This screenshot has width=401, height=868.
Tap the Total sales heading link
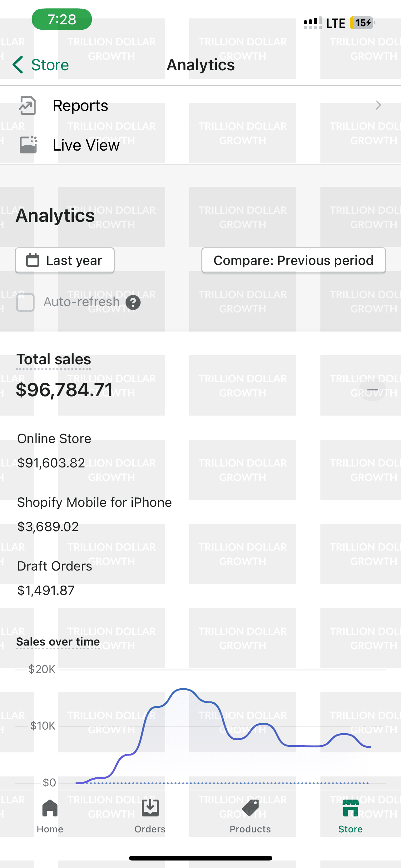tap(53, 360)
